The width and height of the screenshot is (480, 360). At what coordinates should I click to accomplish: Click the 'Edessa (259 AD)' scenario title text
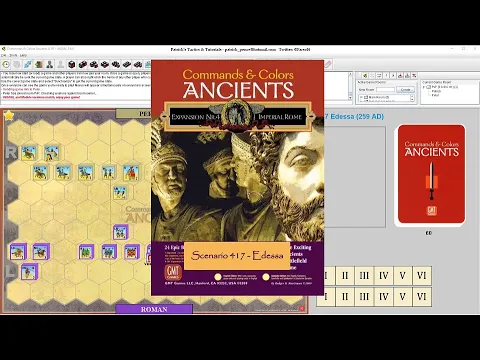(x=357, y=117)
